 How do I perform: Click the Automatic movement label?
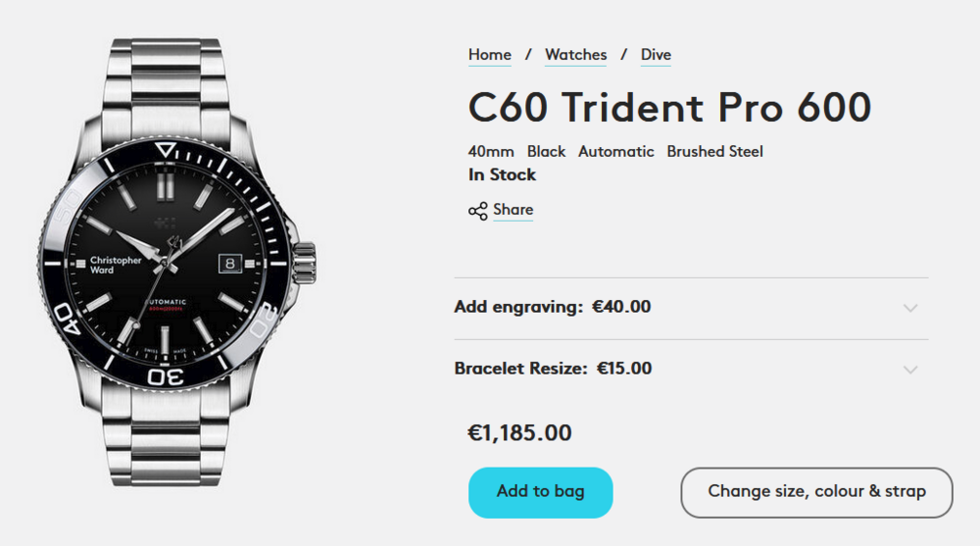tap(615, 152)
